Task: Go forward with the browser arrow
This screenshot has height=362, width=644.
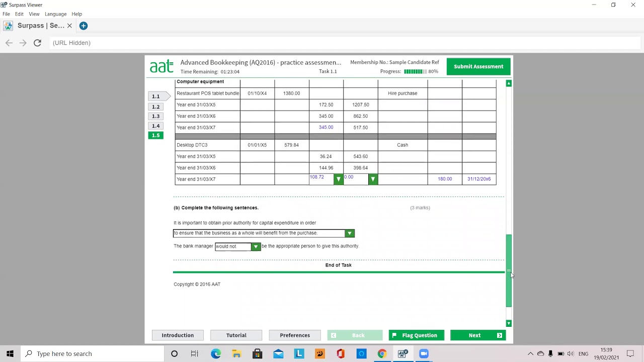Action: [23, 43]
